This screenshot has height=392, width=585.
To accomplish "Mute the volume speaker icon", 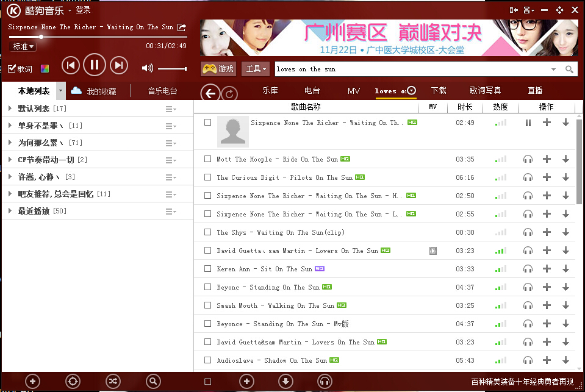I will coord(148,68).
